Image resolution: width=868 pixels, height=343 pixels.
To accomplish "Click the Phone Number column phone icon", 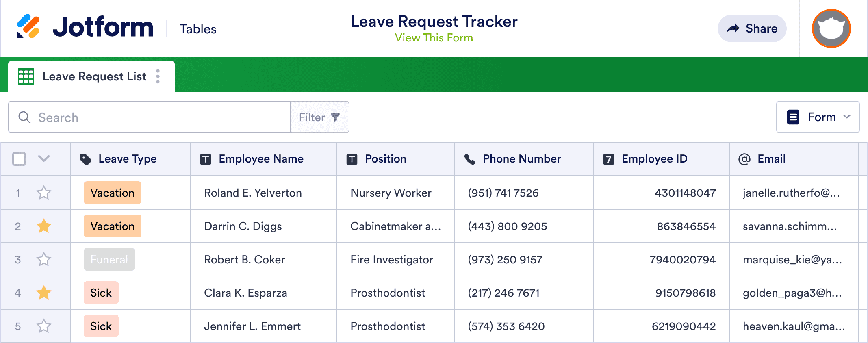I will click(x=470, y=159).
